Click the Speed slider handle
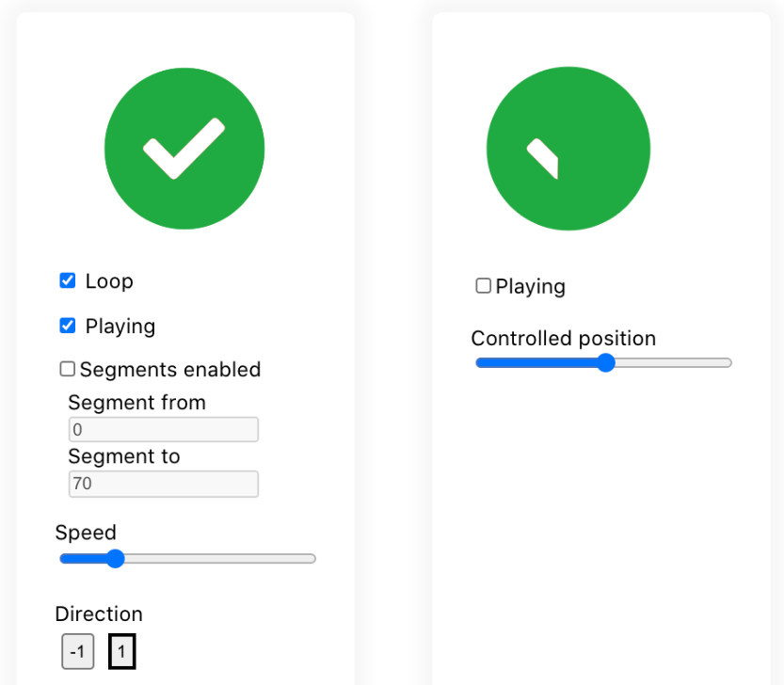Viewport: 784px width, 685px height. coord(115,559)
